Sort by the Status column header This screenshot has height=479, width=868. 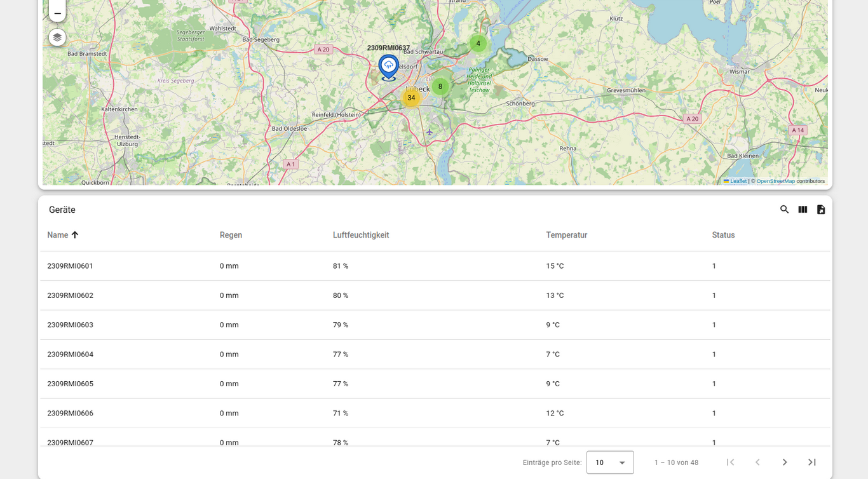point(723,235)
